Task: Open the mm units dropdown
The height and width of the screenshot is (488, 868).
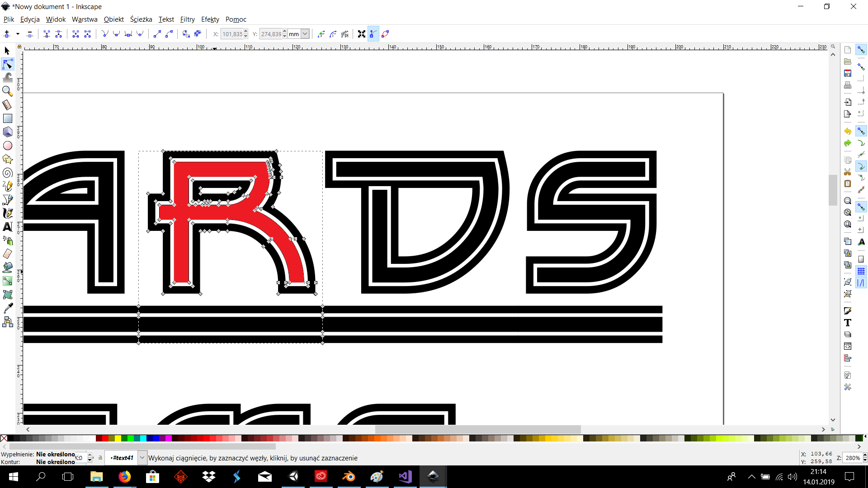Action: [x=305, y=34]
